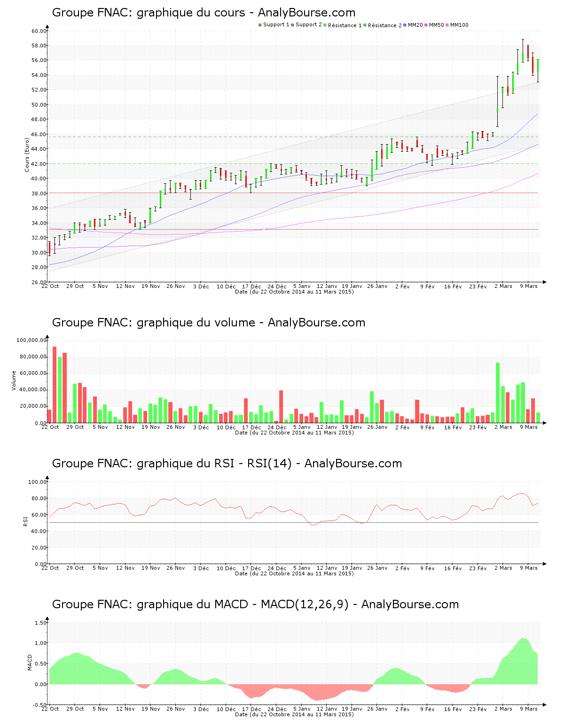The height and width of the screenshot is (728, 564).
Task: Click the Résistance 1 green legend swatch
Action: point(325,25)
